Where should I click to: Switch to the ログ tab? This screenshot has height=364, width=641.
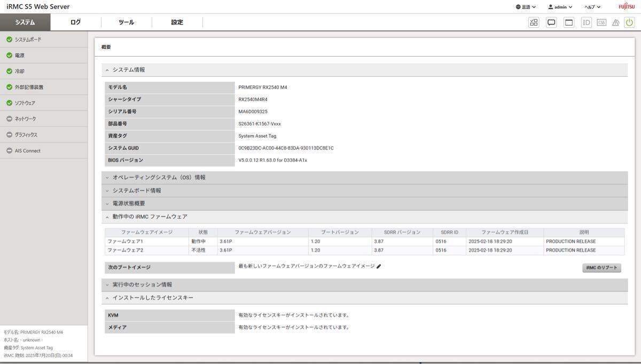[76, 22]
